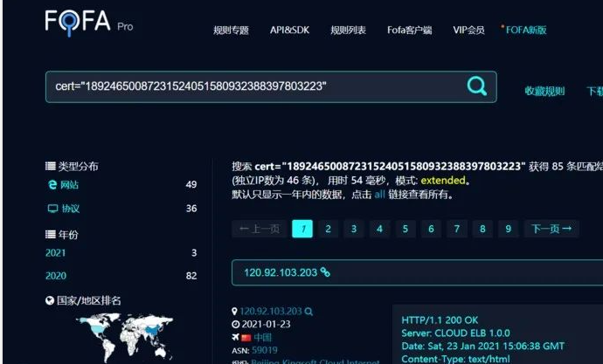This screenshot has height=364, width=603.
Task: Open the Fofa客户端 menu item
Action: (x=410, y=30)
